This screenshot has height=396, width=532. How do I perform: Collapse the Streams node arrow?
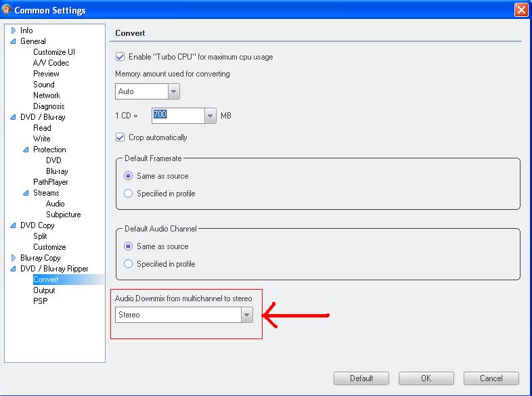[x=26, y=193]
